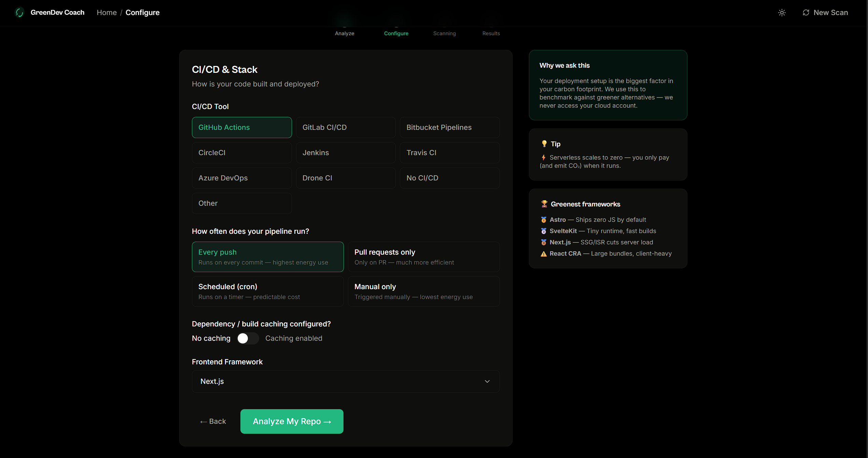The width and height of the screenshot is (868, 458).
Task: Click the lightning bolt icon in Tip card
Action: pos(543,158)
